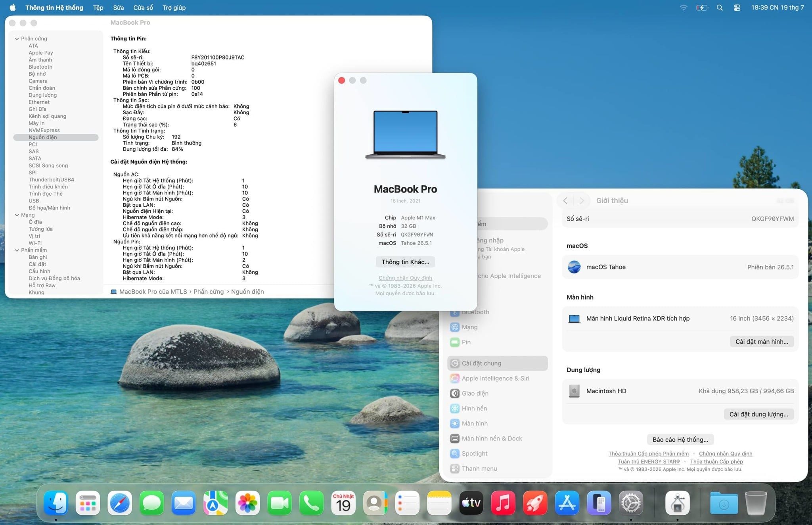Go back in Settings Giới thiệu pane

tap(565, 201)
